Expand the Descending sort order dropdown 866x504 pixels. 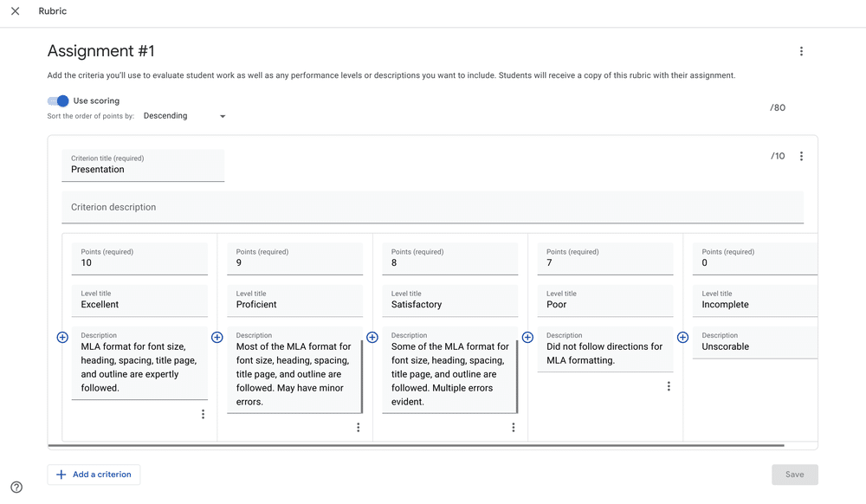click(184, 116)
